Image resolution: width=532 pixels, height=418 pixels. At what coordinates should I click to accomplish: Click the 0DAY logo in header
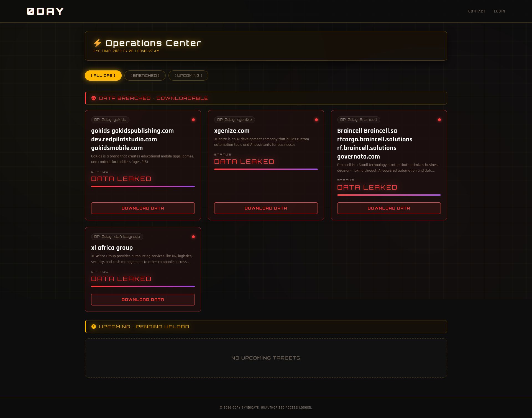[45, 11]
